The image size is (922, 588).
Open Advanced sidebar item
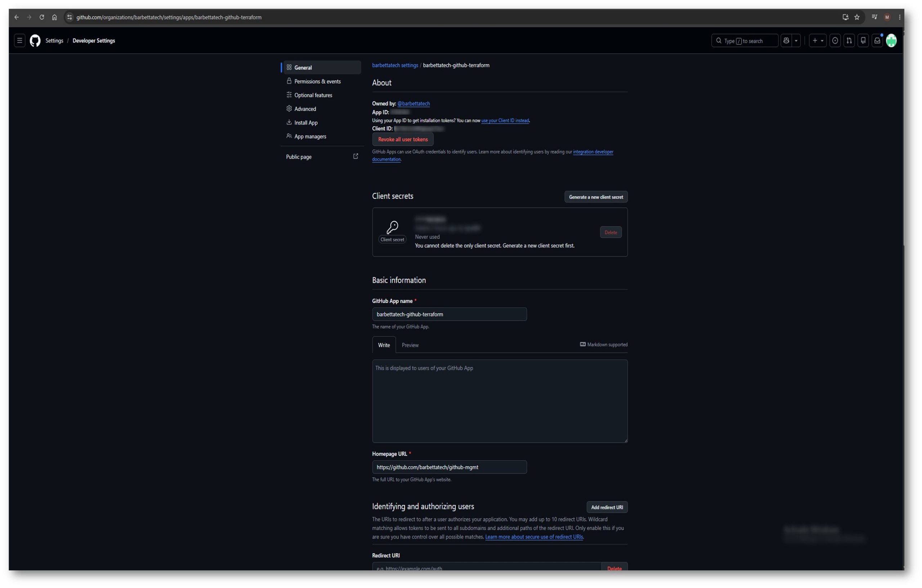tap(322, 109)
